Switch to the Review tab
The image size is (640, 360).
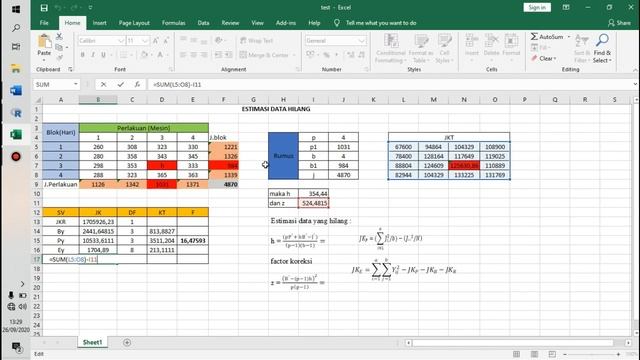(230, 23)
